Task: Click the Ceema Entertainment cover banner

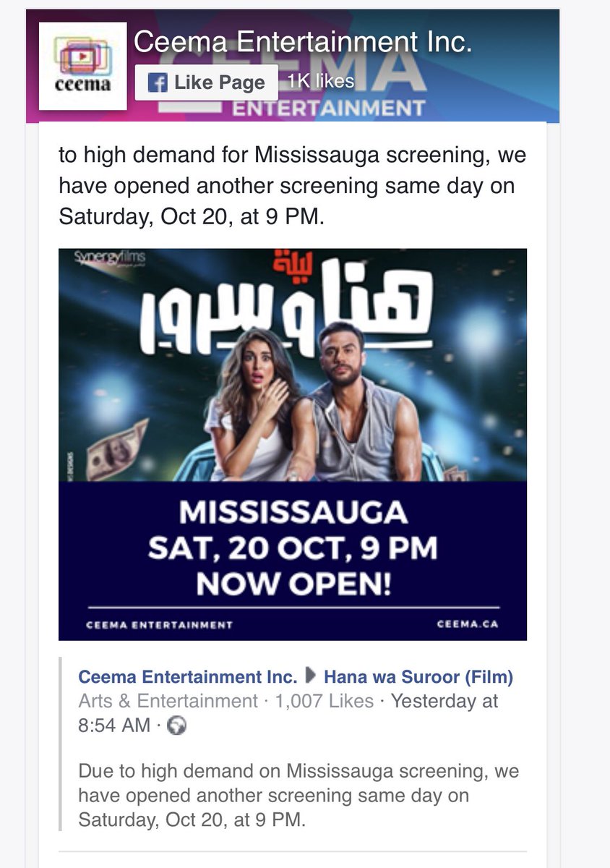Action: [293, 66]
